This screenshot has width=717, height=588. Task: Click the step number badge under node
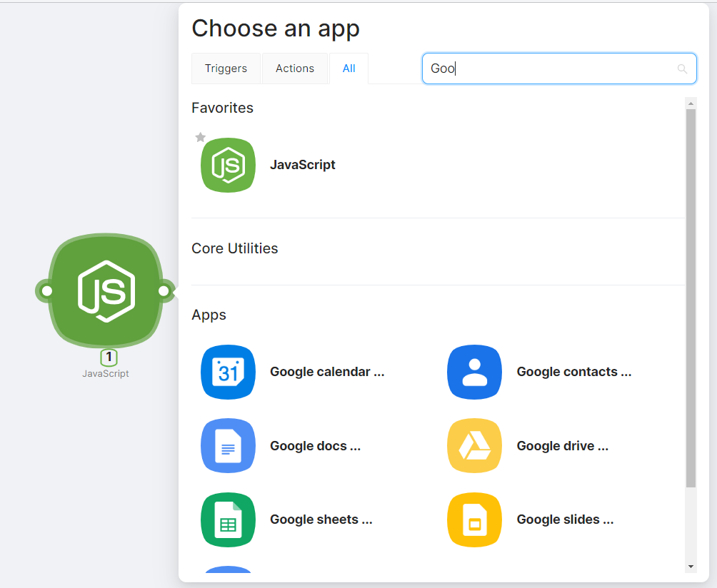click(x=109, y=358)
